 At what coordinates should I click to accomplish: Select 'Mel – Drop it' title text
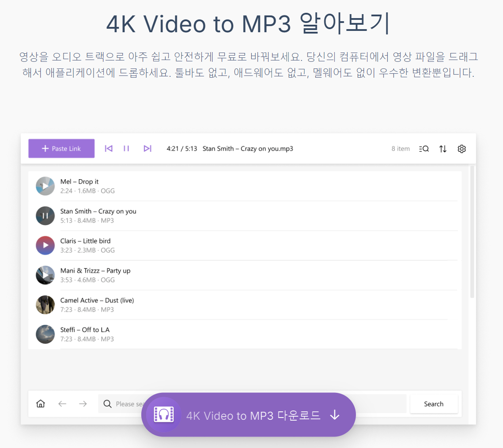(x=79, y=181)
